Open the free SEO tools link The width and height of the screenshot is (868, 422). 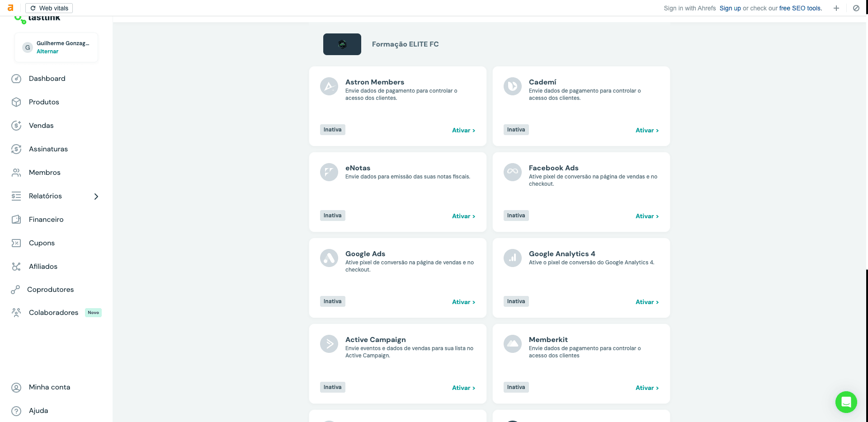[x=801, y=8]
